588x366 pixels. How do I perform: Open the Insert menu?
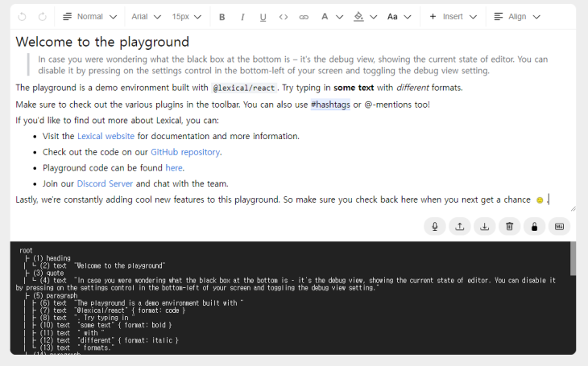(453, 17)
